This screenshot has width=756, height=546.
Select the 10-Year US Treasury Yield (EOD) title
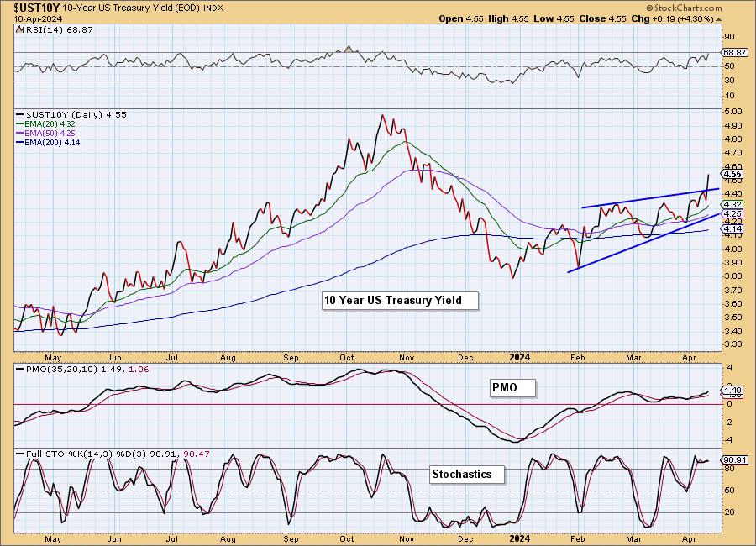[131, 8]
